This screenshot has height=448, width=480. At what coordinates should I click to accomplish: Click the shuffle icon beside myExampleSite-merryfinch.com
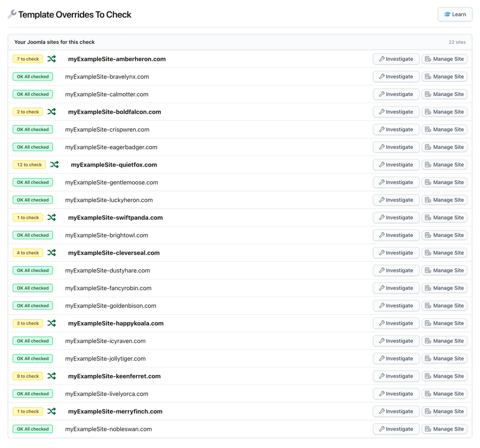click(x=52, y=411)
